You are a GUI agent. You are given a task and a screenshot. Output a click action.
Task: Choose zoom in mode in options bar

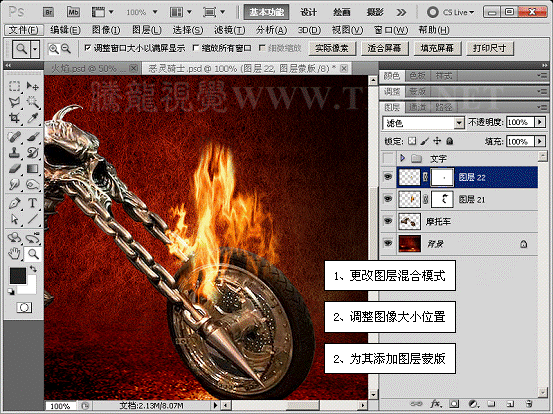(x=54, y=49)
